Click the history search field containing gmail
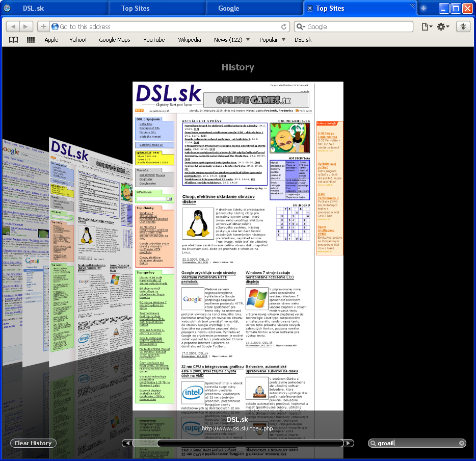476x461 pixels. pyautogui.click(x=417, y=443)
